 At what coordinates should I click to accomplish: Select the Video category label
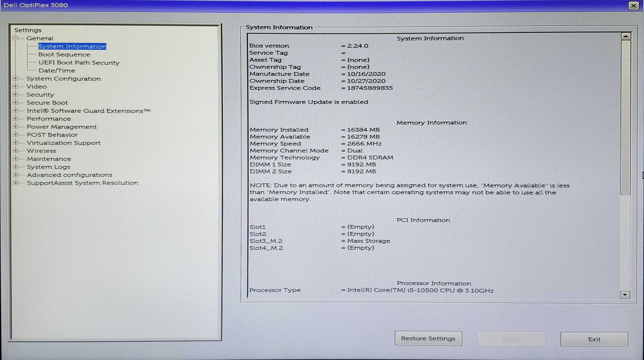point(36,86)
